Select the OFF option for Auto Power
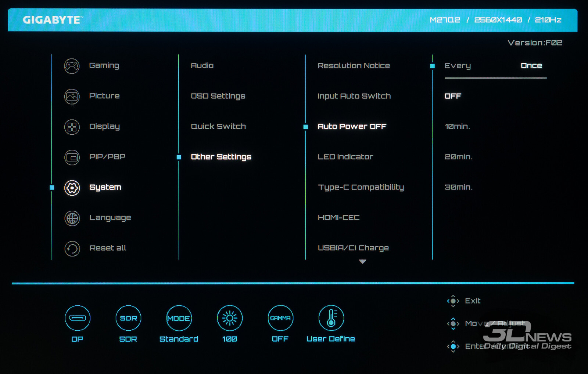The height and width of the screenshot is (374, 588). point(453,96)
